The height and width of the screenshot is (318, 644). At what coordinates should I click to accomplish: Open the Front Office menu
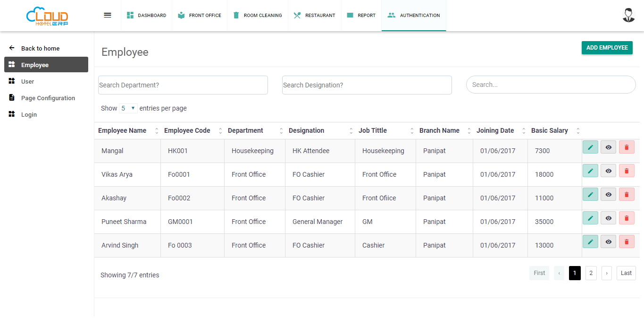(200, 16)
